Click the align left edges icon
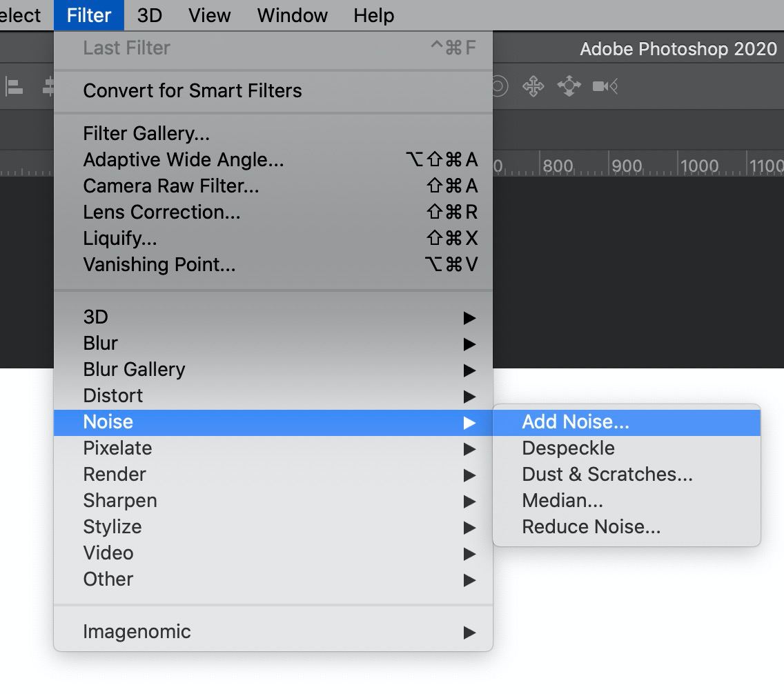Image resolution: width=784 pixels, height=694 pixels. pos(14,87)
